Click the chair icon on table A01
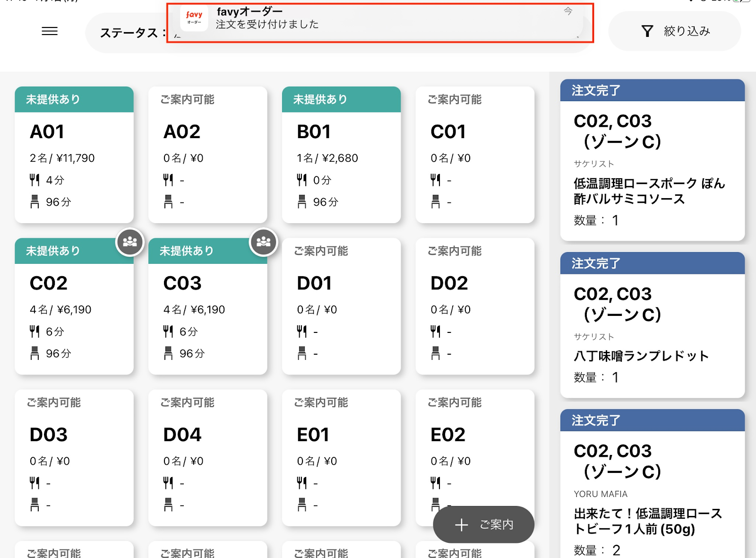The height and width of the screenshot is (558, 756). [x=34, y=202]
